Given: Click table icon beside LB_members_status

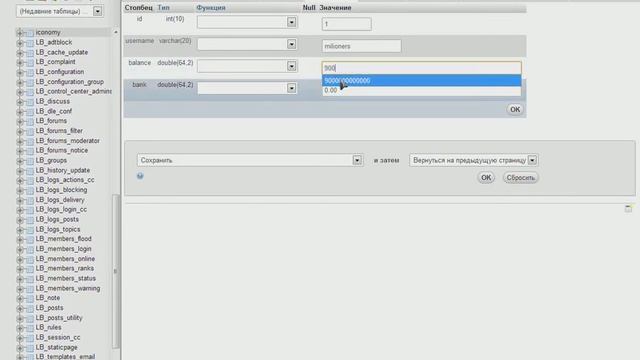Looking at the screenshot, I should point(29,279).
